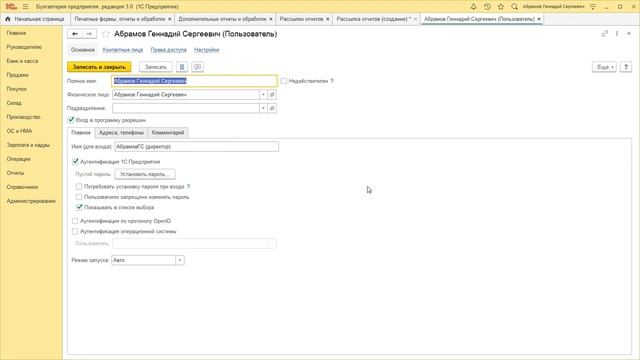
Task: Open global search magnifier icon
Action: (514, 7)
